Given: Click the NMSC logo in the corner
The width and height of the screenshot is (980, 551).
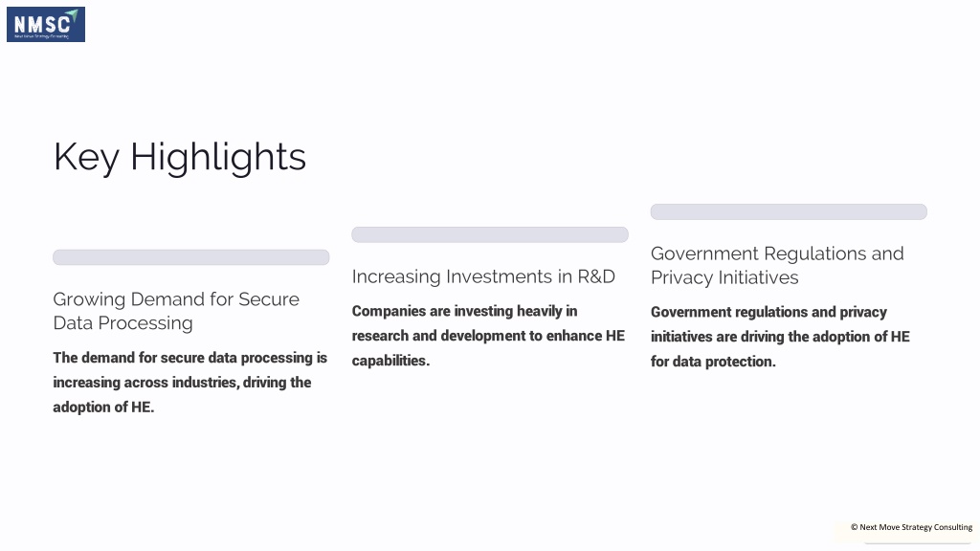Looking at the screenshot, I should (46, 24).
